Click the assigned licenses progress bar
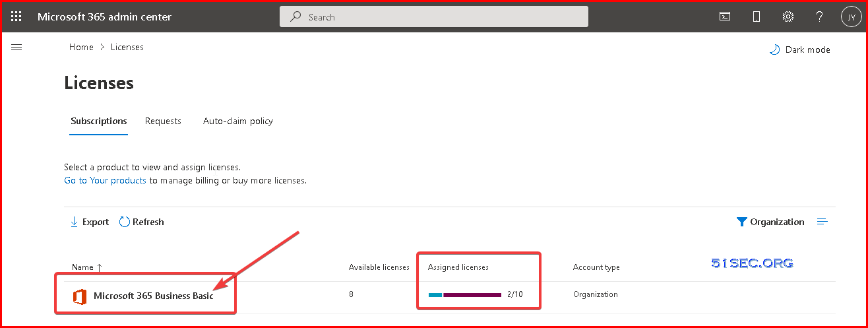The height and width of the screenshot is (328, 868). point(465,294)
